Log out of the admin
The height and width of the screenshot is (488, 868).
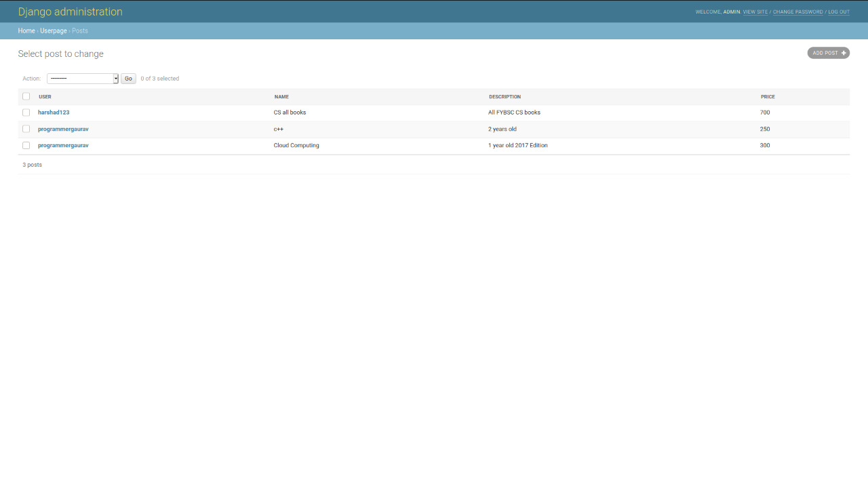click(x=839, y=12)
